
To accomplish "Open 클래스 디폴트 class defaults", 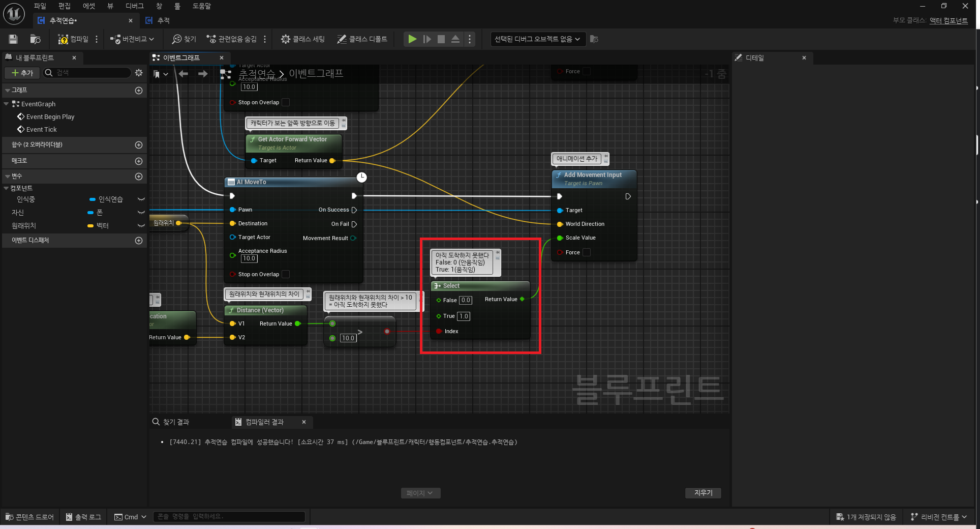I will click(362, 39).
